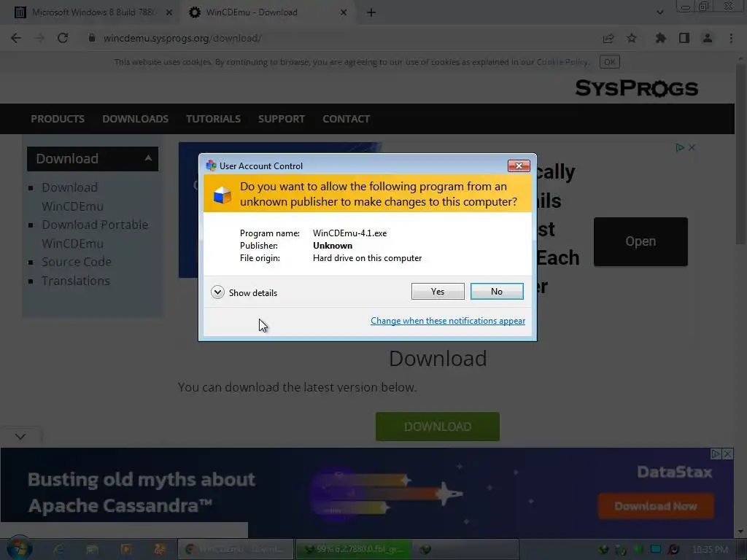
Task: Click the SysProgs logo
Action: (x=636, y=88)
